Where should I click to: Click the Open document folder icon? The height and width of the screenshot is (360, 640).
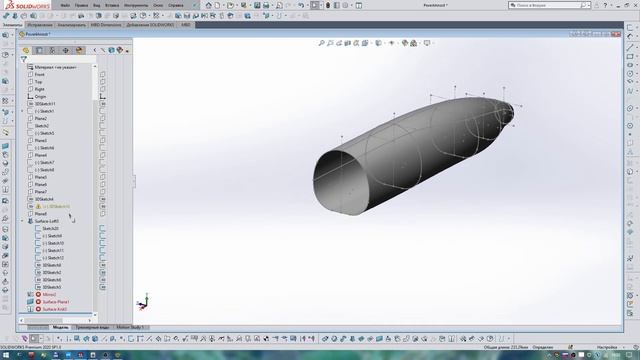[230, 5]
